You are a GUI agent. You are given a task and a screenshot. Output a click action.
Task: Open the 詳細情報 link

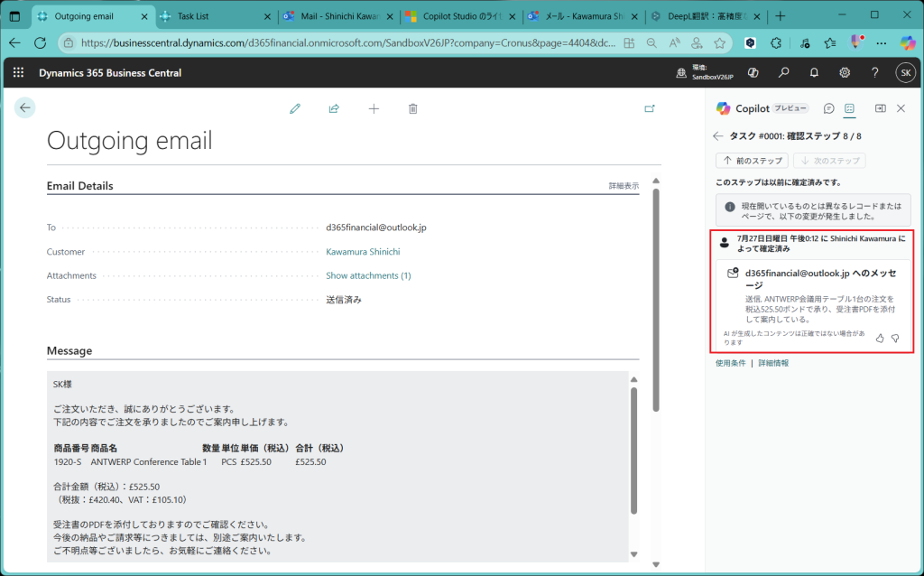[x=773, y=363]
